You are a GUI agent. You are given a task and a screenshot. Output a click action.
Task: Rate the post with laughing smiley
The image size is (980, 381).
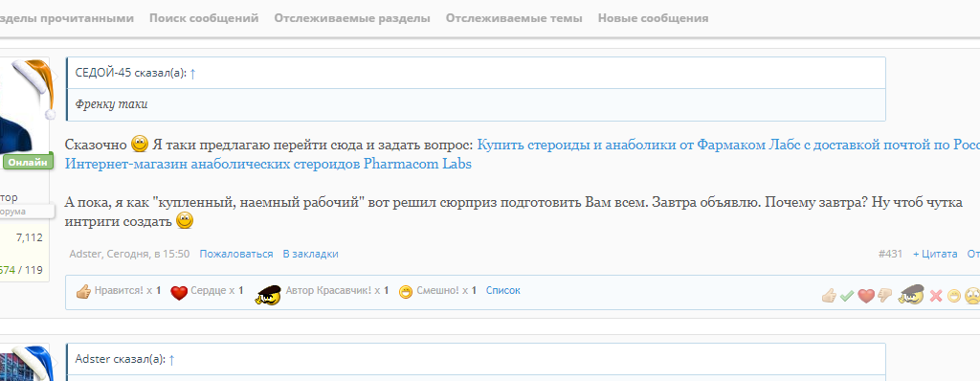(x=954, y=296)
